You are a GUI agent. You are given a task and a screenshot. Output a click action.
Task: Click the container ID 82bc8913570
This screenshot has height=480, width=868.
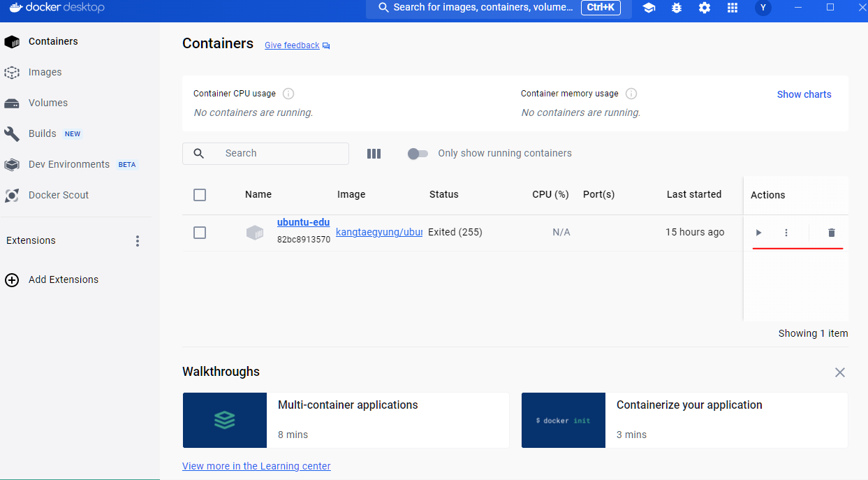[304, 240]
